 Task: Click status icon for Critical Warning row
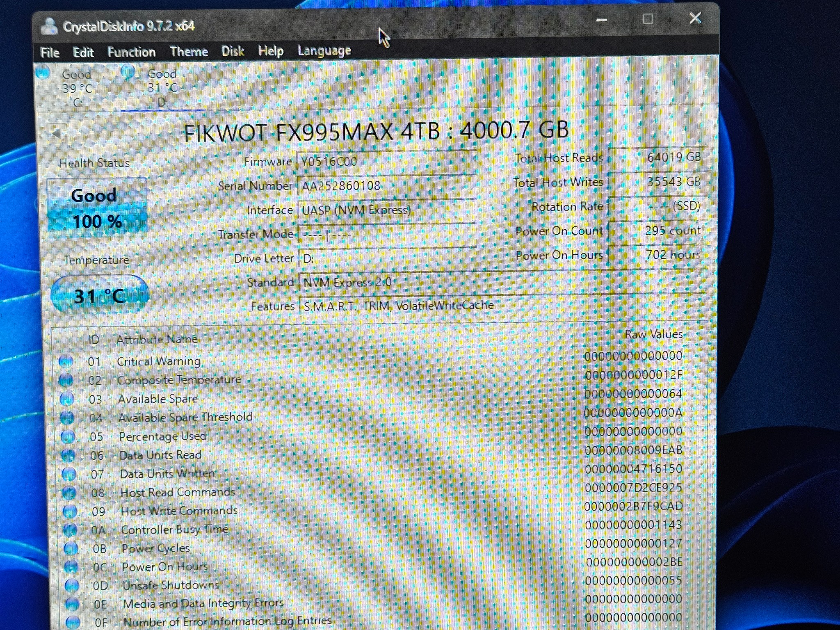coord(66,361)
